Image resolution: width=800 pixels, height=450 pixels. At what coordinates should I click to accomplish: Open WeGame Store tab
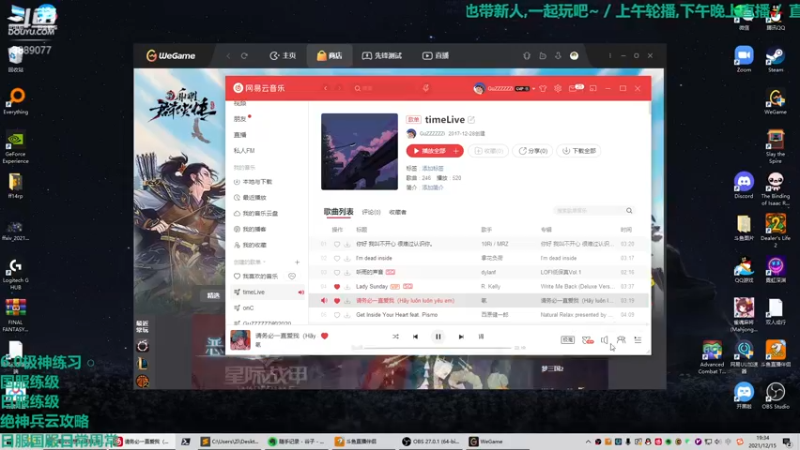coord(330,56)
